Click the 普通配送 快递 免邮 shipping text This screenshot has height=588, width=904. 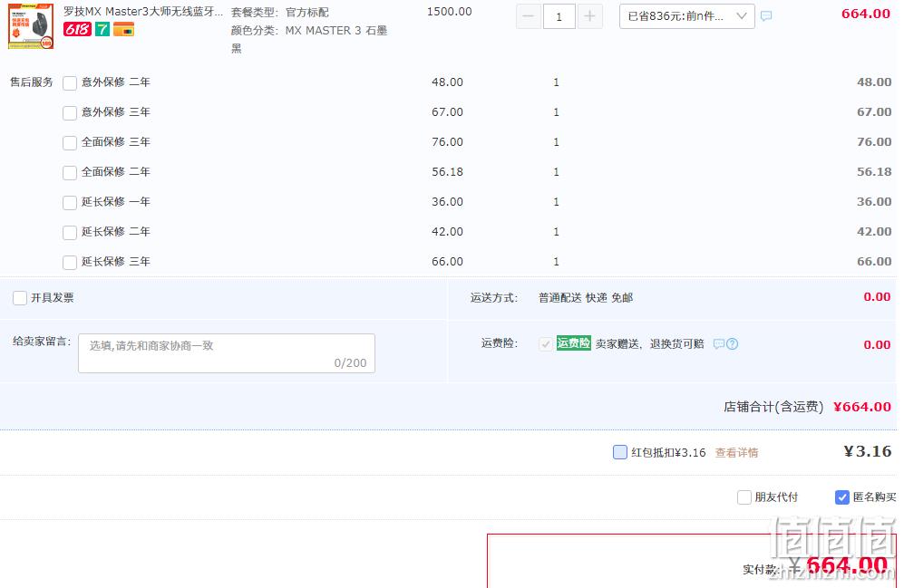coord(586,298)
